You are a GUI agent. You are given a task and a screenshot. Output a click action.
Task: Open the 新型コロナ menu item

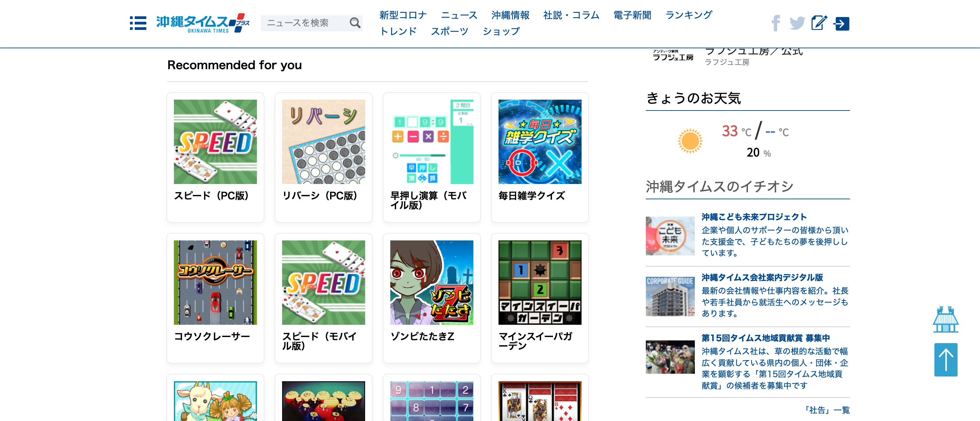[403, 15]
